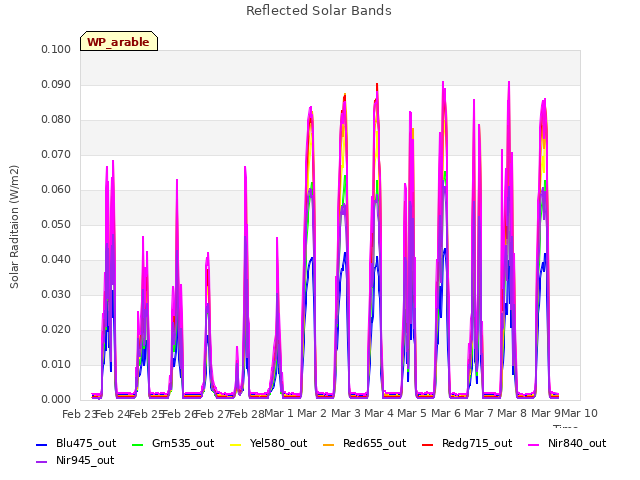This screenshot has width=640, height=480.
Task: Click the Feb 25 x-axis date label
Action: click(x=147, y=414)
